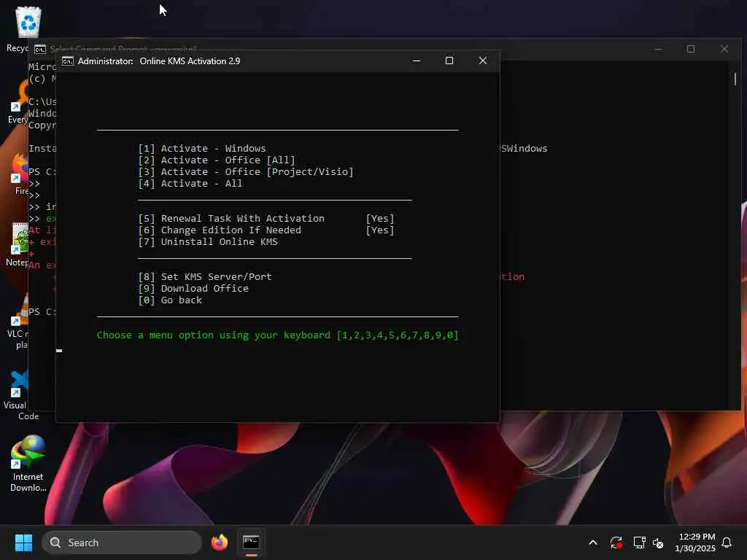Image resolution: width=747 pixels, height=560 pixels.
Task: Open the network status tray icon
Action: click(x=639, y=542)
